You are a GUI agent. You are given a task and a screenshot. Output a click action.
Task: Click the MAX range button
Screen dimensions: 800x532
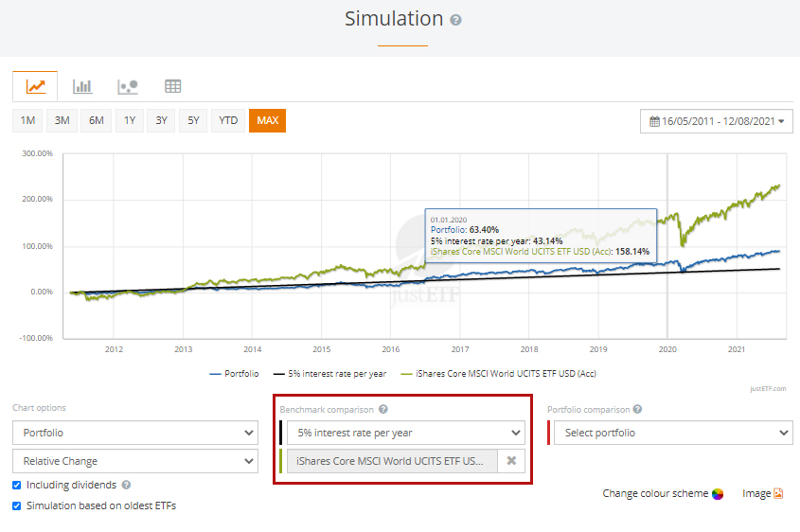267,120
